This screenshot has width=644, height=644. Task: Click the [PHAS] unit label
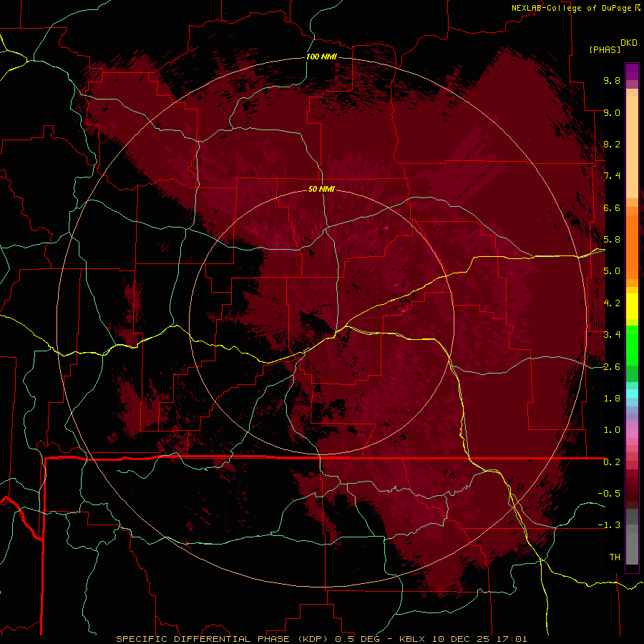[x=605, y=49]
